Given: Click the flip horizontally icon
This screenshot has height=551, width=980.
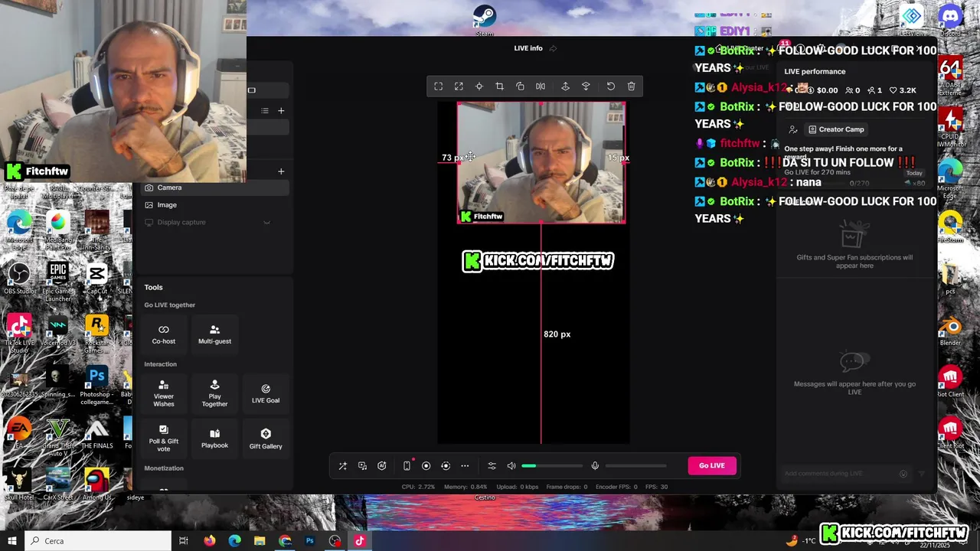Looking at the screenshot, I should coord(541,86).
